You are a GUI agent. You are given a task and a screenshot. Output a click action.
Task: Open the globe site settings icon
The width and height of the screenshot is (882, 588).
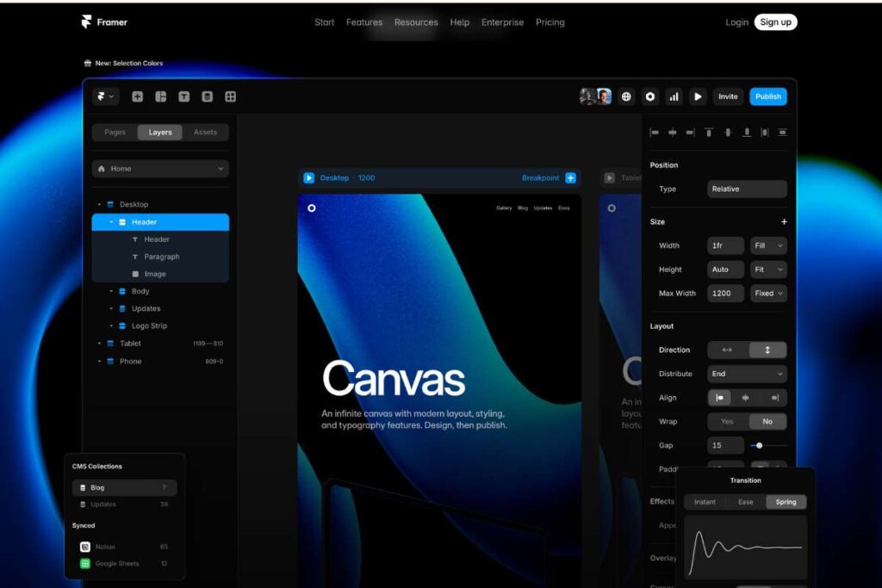tap(626, 96)
